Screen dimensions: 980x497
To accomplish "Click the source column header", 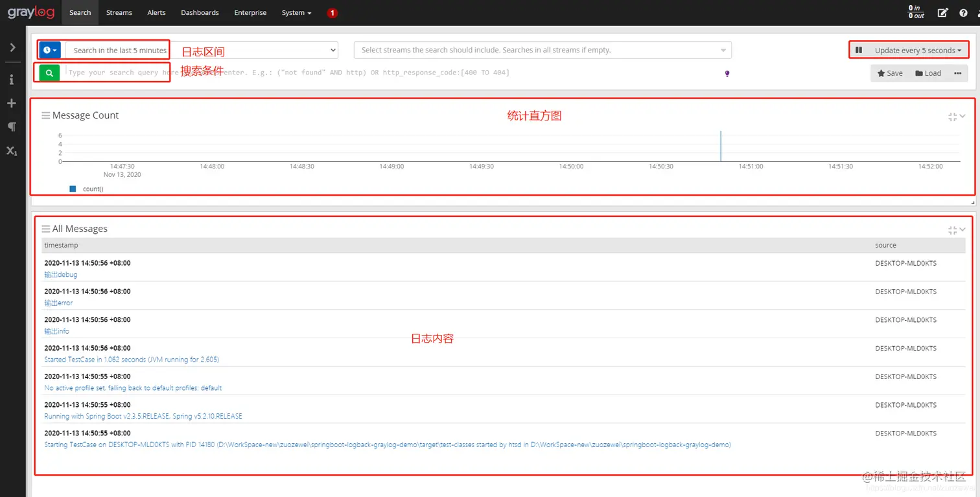I will coord(885,246).
